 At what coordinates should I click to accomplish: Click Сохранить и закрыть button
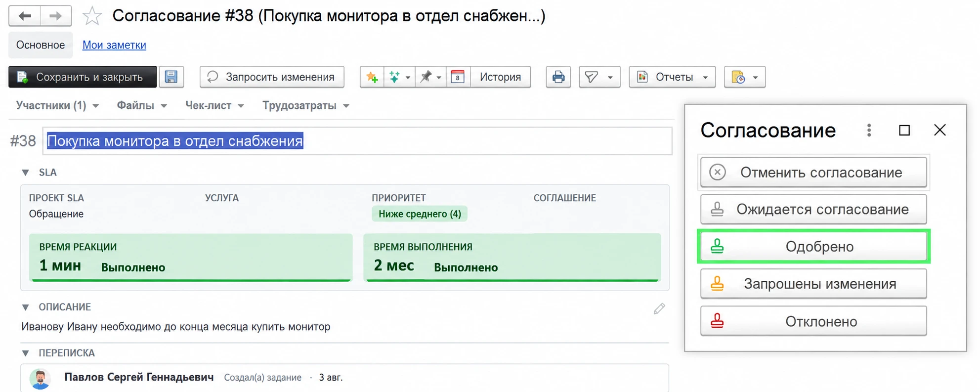[83, 77]
